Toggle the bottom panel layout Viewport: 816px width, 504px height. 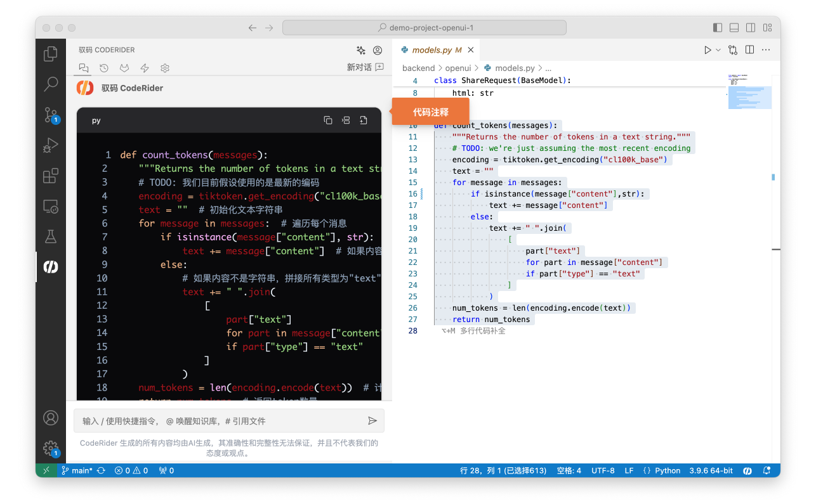pos(734,28)
